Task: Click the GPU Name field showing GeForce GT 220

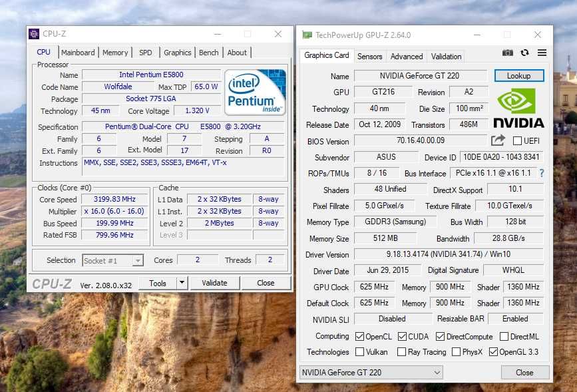Action: (x=420, y=76)
